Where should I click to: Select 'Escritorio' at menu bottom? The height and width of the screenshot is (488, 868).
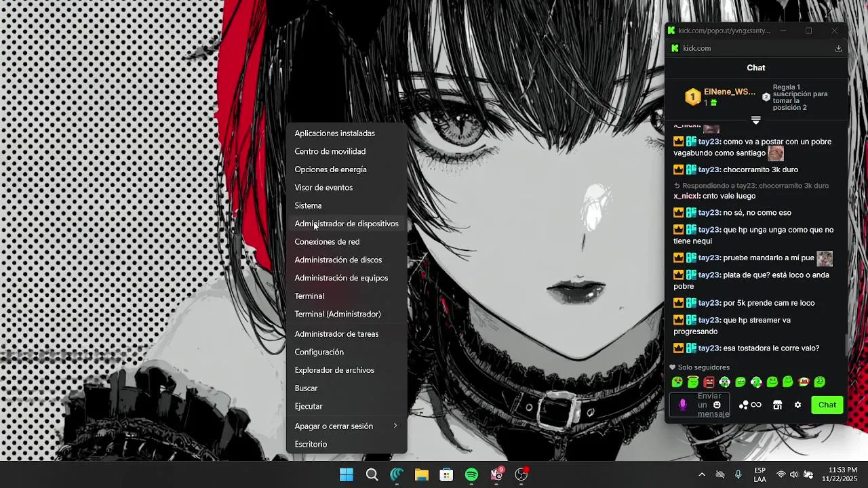[347, 444]
